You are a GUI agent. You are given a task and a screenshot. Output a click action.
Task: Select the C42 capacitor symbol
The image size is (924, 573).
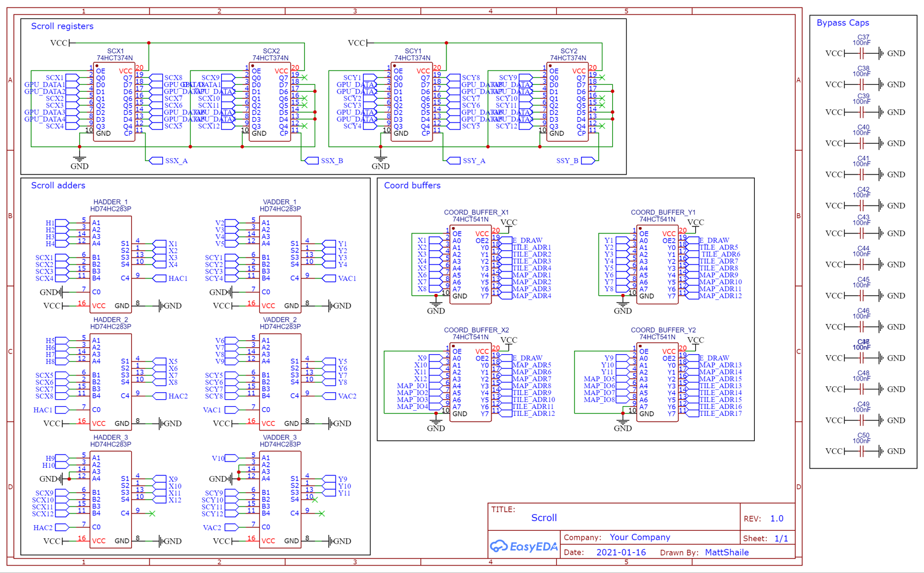tap(862, 206)
